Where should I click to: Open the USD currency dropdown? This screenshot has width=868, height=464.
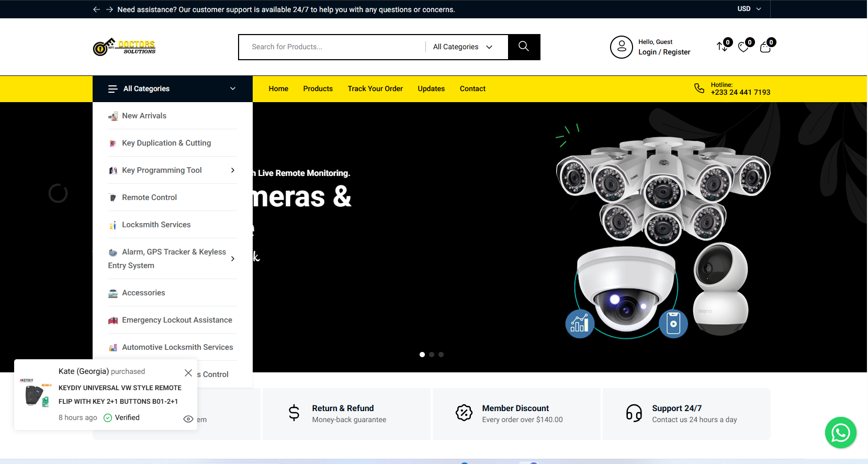(749, 9)
